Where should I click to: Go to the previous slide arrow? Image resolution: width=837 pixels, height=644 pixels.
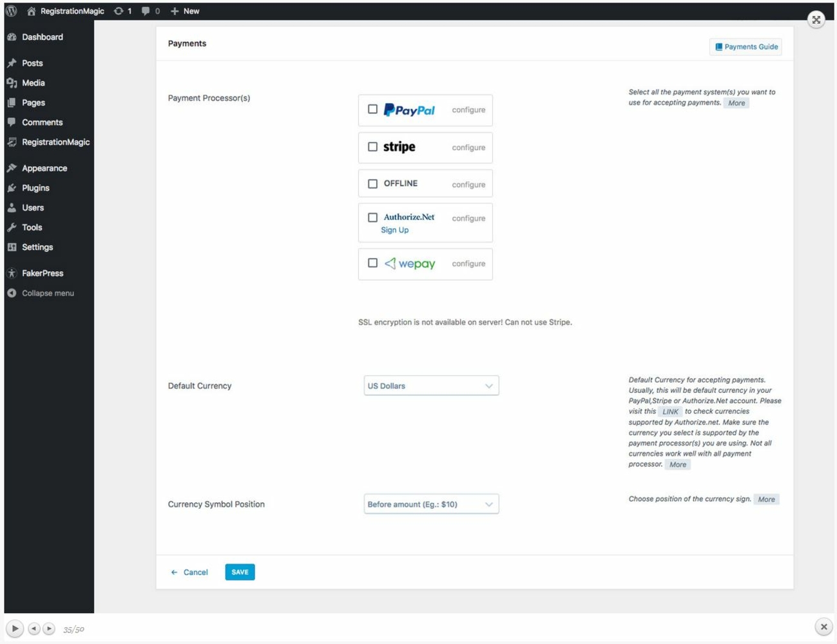point(34,629)
